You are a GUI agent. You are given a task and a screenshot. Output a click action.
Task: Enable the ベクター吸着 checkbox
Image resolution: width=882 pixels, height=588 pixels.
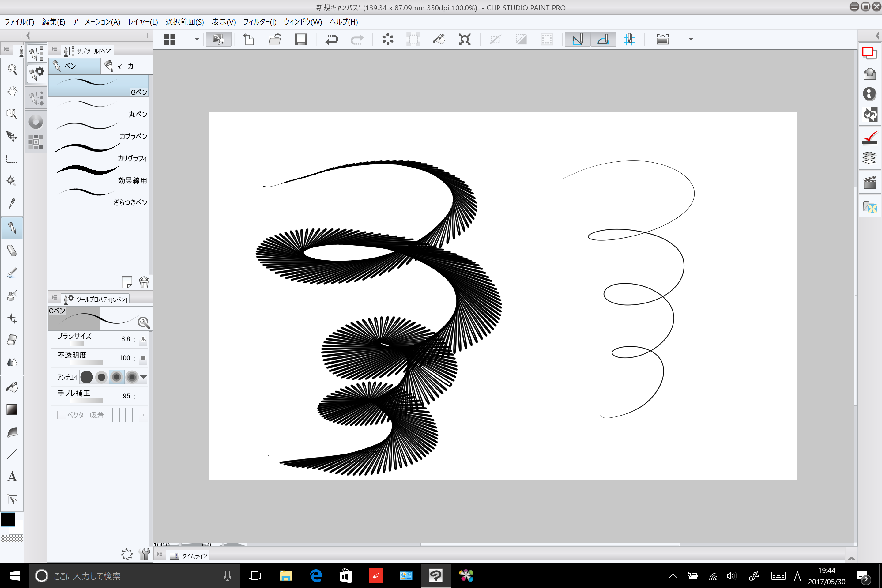(x=62, y=415)
